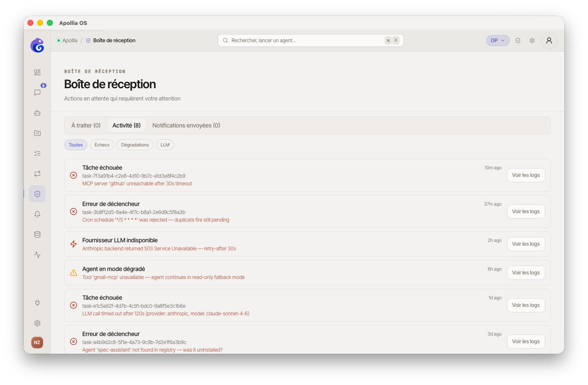
Task: Open the task checklist icon in sidebar
Action: [37, 153]
